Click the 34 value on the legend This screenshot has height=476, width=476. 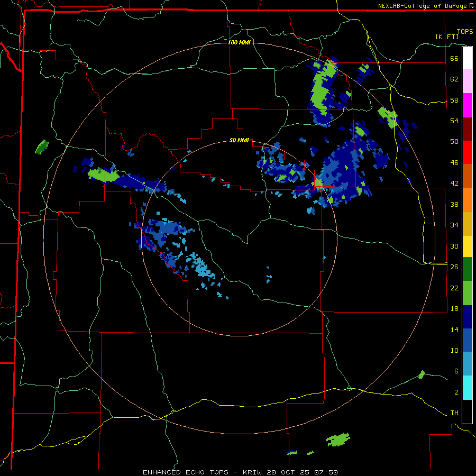454,225
